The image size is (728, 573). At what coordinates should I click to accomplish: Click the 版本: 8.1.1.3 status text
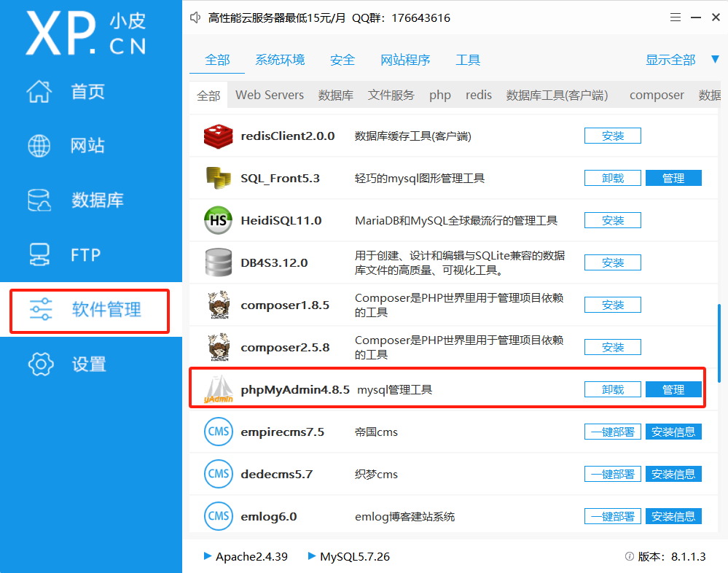(x=671, y=556)
